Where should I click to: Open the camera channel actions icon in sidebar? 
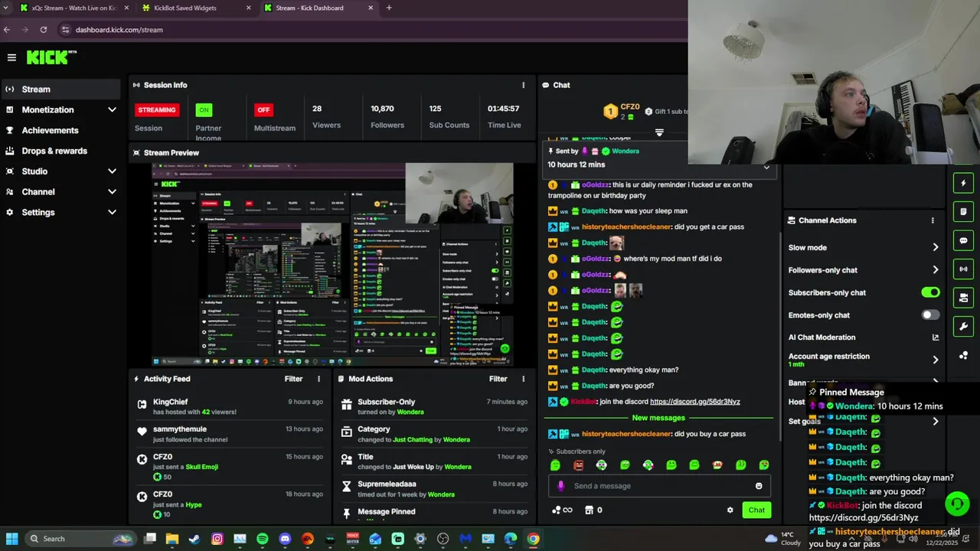coord(963,298)
